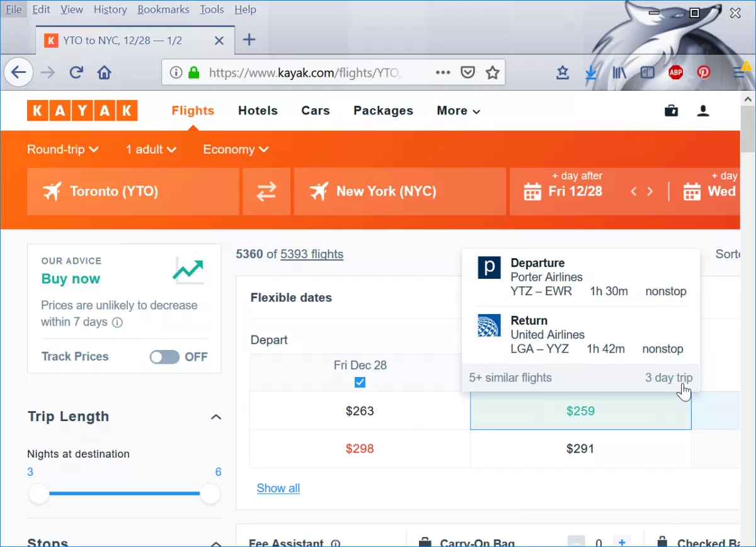Open the Help menu
Image resolution: width=756 pixels, height=547 pixels.
click(x=245, y=9)
